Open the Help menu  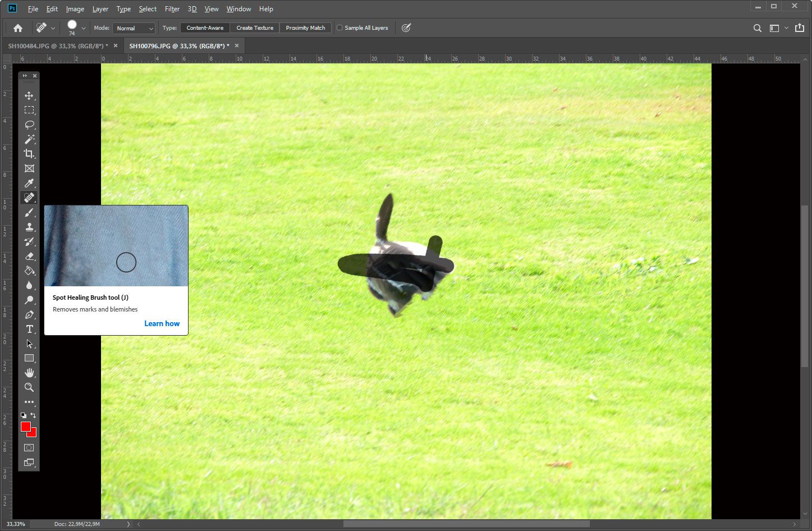266,9
